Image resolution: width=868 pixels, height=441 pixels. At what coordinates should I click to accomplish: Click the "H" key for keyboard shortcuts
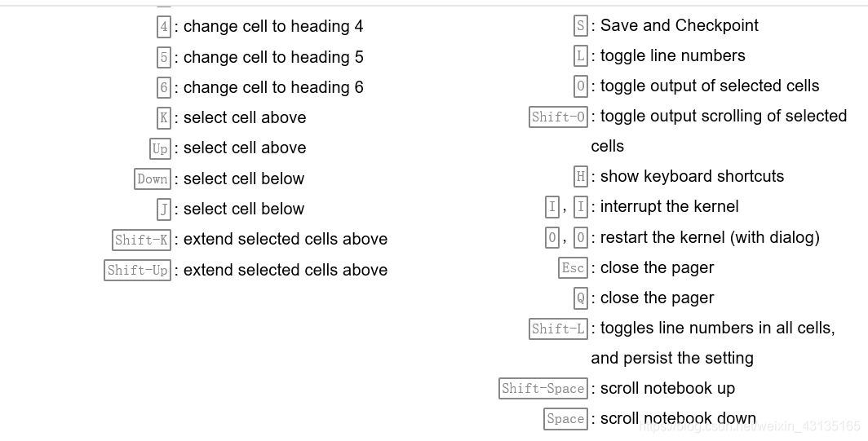tap(581, 177)
